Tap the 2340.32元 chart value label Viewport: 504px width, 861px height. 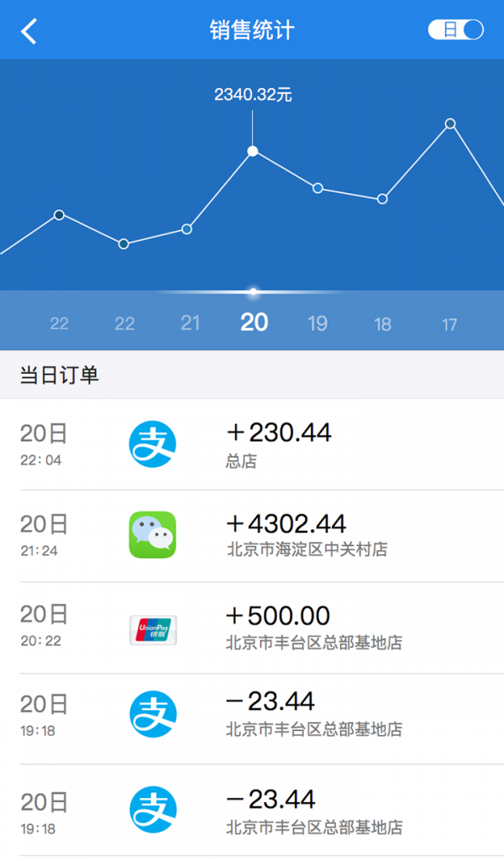coord(253,94)
